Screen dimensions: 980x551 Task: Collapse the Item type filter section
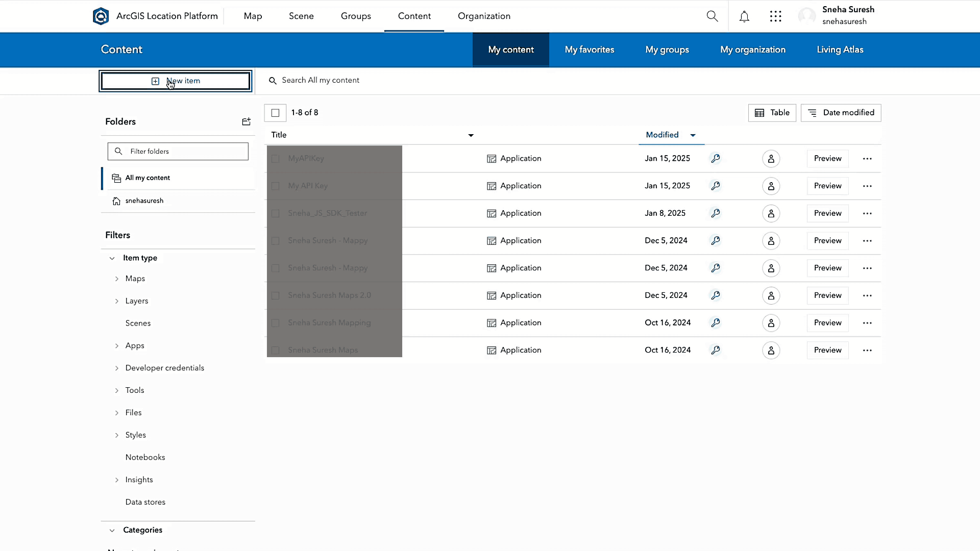(112, 258)
